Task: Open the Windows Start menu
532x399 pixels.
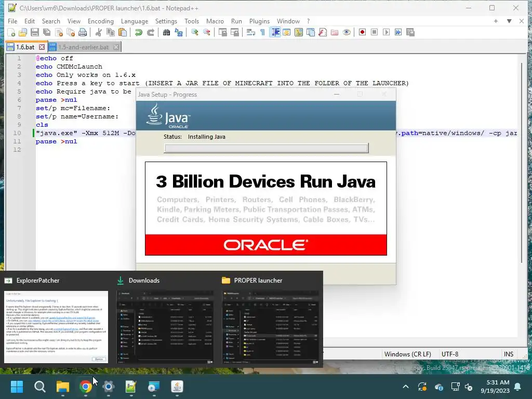Action: click(x=17, y=387)
